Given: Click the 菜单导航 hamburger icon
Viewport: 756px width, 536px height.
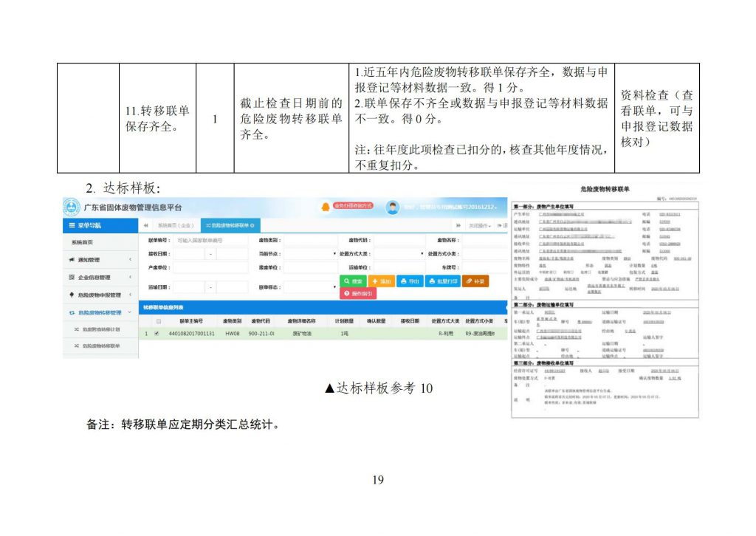Looking at the screenshot, I should 72,226.
